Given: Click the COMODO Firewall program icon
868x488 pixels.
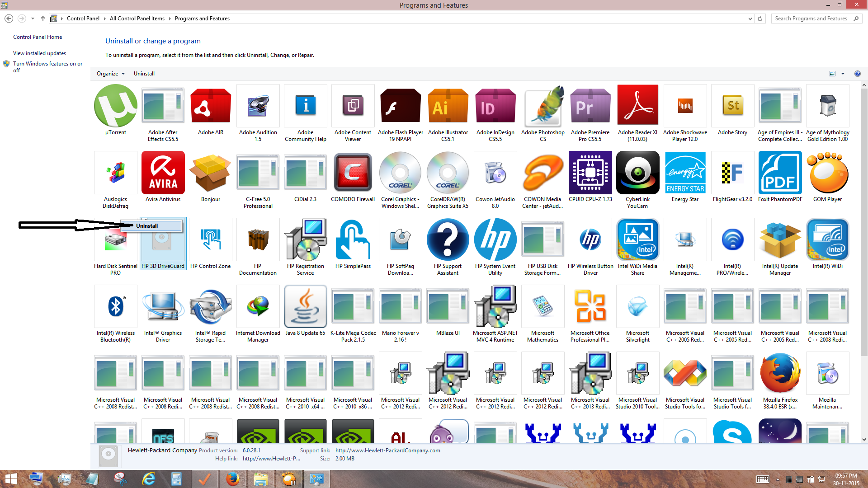Looking at the screenshot, I should coord(353,173).
